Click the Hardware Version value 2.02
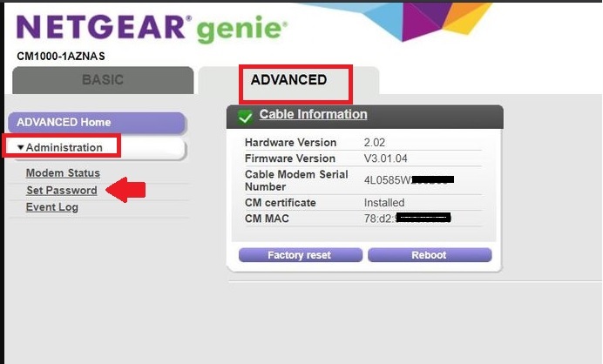Screen dimensions: 603x364 pos(376,142)
